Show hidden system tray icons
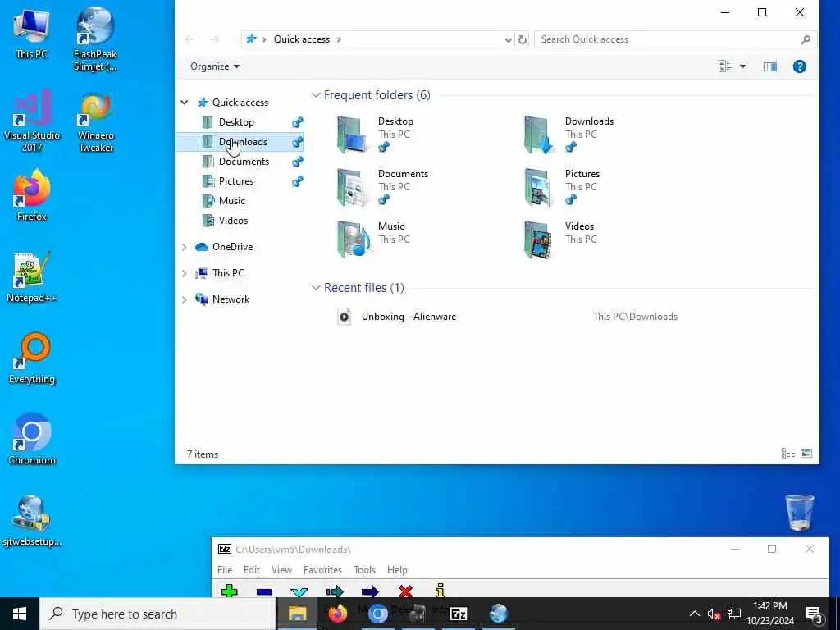 point(694,614)
